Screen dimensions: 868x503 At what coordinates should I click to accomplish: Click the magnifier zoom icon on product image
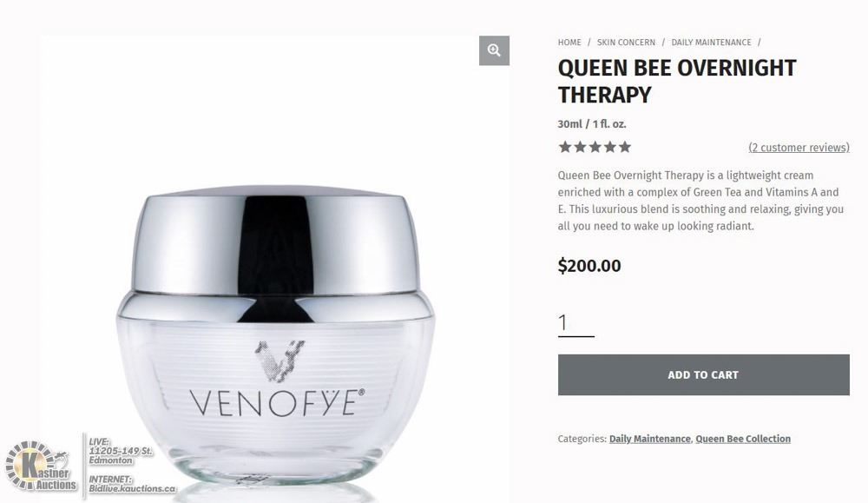pos(494,50)
